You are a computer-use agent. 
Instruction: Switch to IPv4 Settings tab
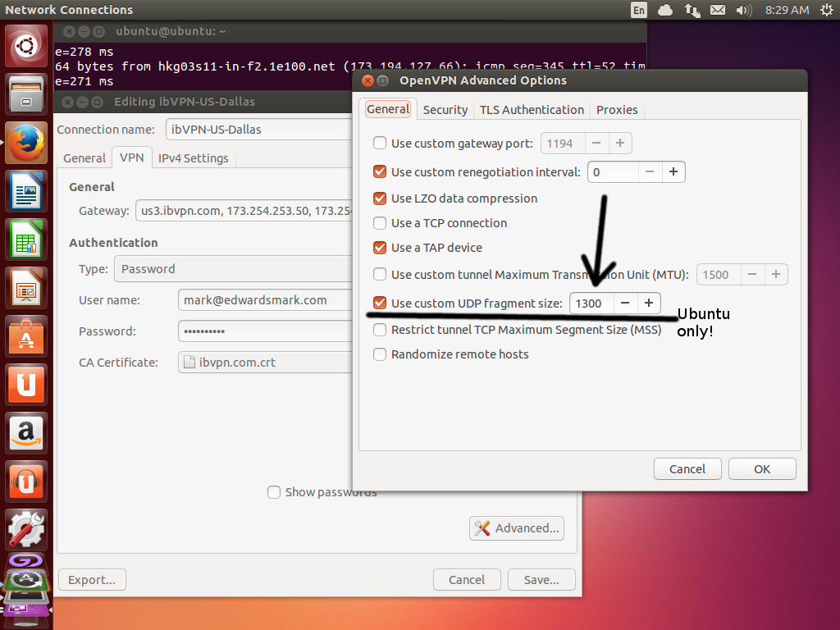194,158
